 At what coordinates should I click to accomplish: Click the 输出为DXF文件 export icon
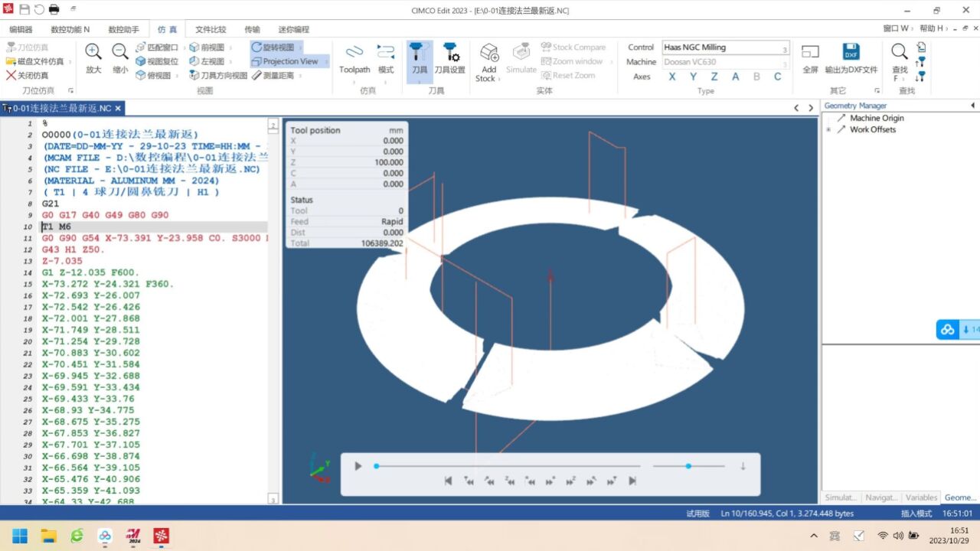851,52
